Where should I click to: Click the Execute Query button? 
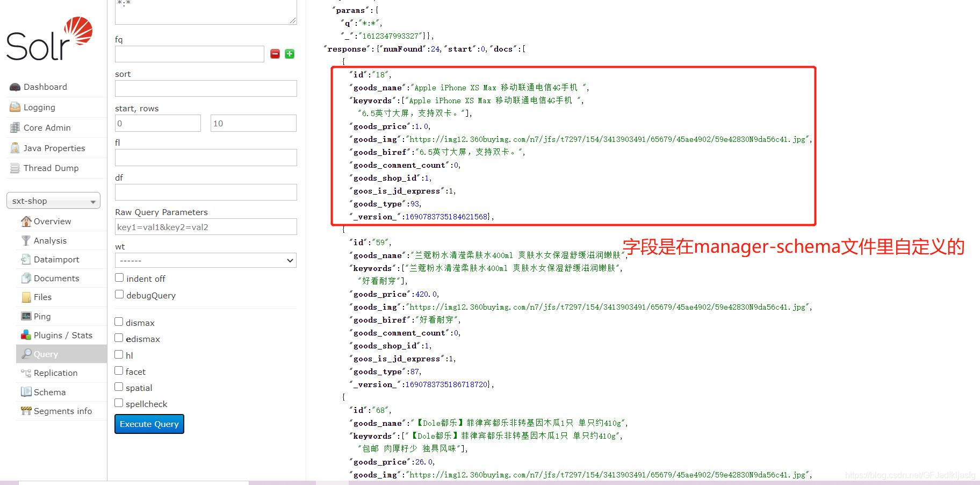coord(149,424)
